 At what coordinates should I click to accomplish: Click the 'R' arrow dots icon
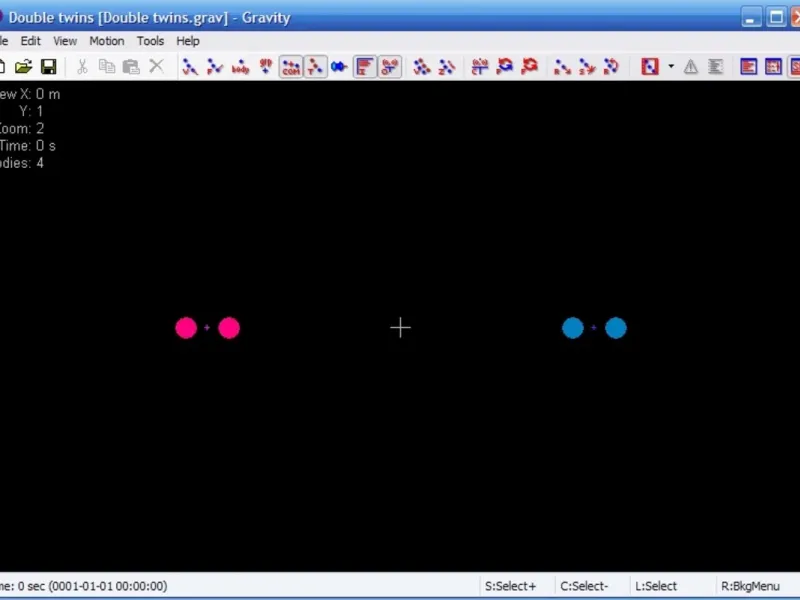pyautogui.click(x=562, y=66)
